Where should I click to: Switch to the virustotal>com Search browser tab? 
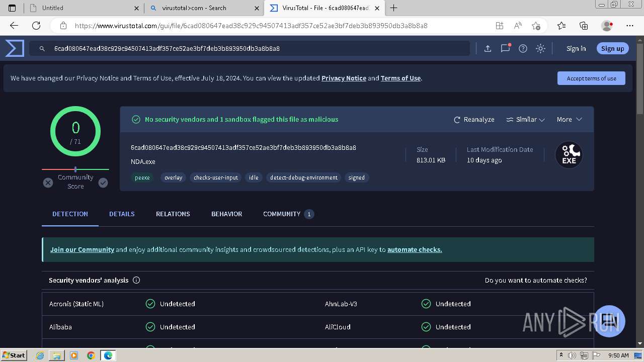click(204, 8)
